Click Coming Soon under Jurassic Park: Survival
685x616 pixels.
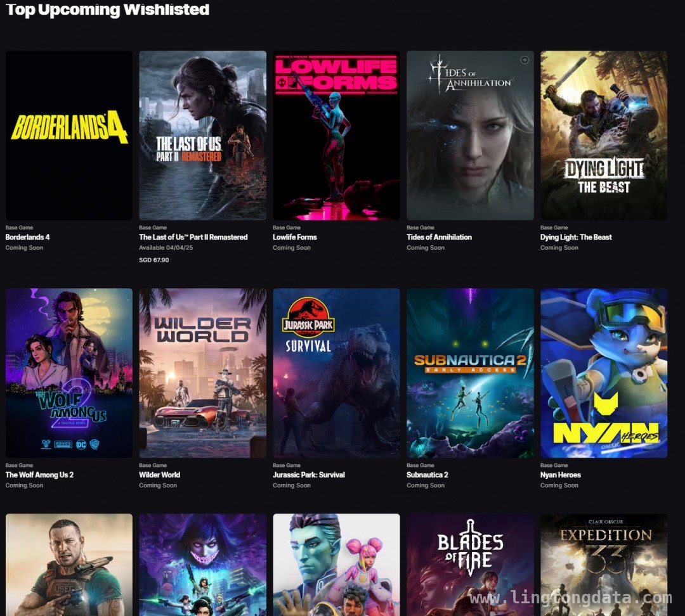pos(291,485)
